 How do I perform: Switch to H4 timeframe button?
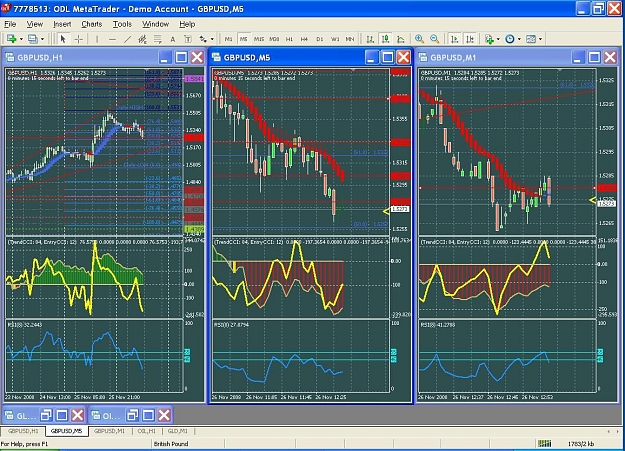pos(305,39)
